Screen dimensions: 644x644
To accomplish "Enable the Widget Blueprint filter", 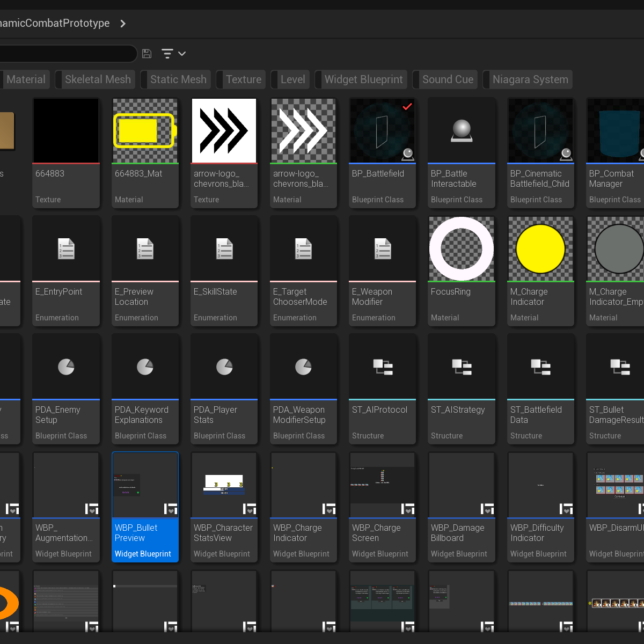I will tap(363, 79).
